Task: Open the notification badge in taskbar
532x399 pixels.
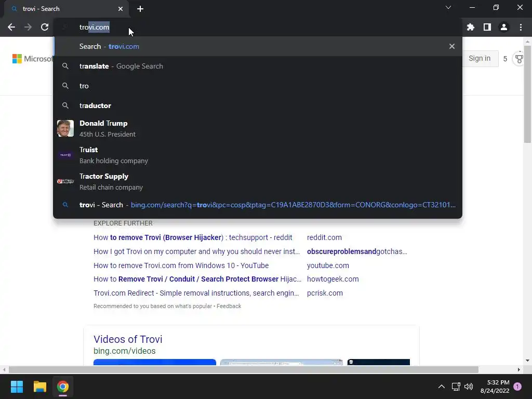Action: point(517,387)
